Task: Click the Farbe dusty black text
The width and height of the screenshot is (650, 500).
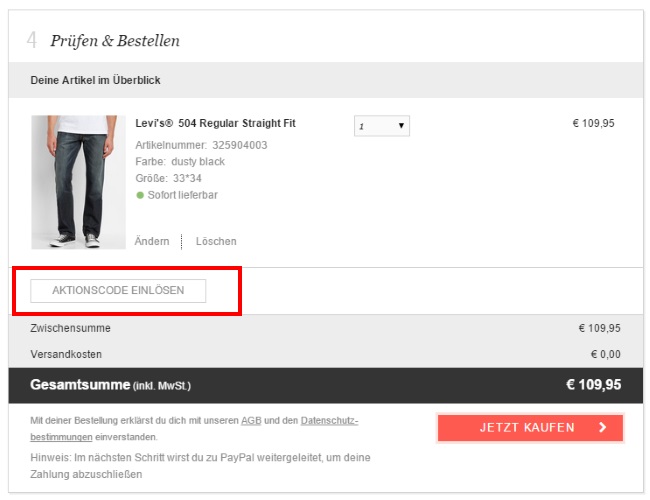Action: click(x=180, y=162)
